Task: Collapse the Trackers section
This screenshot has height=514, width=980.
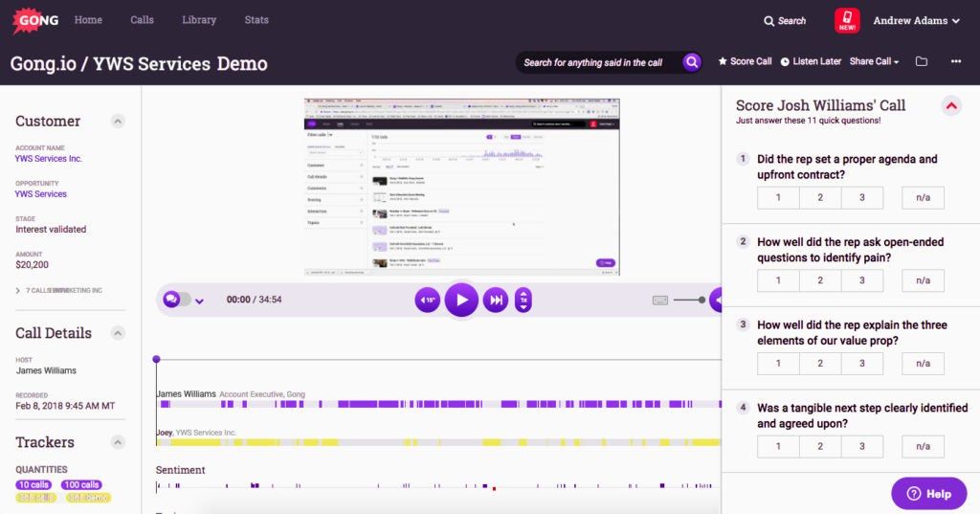Action: pyautogui.click(x=118, y=443)
